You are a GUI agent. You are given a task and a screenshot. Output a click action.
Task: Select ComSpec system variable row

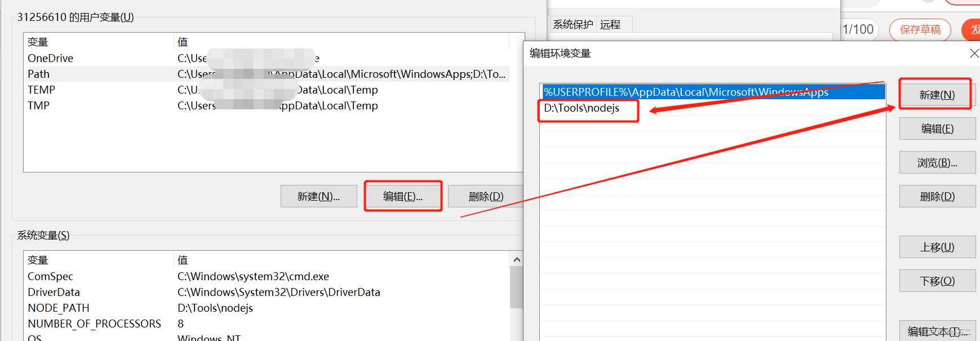pos(268,276)
